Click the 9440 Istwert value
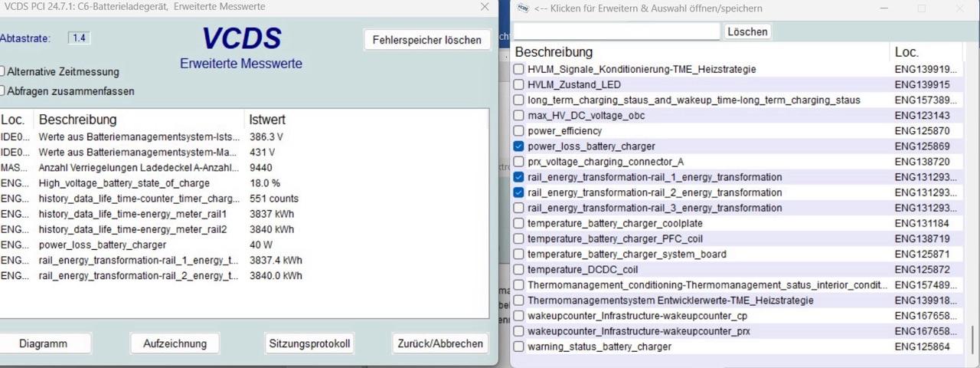The width and height of the screenshot is (980, 368). 262,167
